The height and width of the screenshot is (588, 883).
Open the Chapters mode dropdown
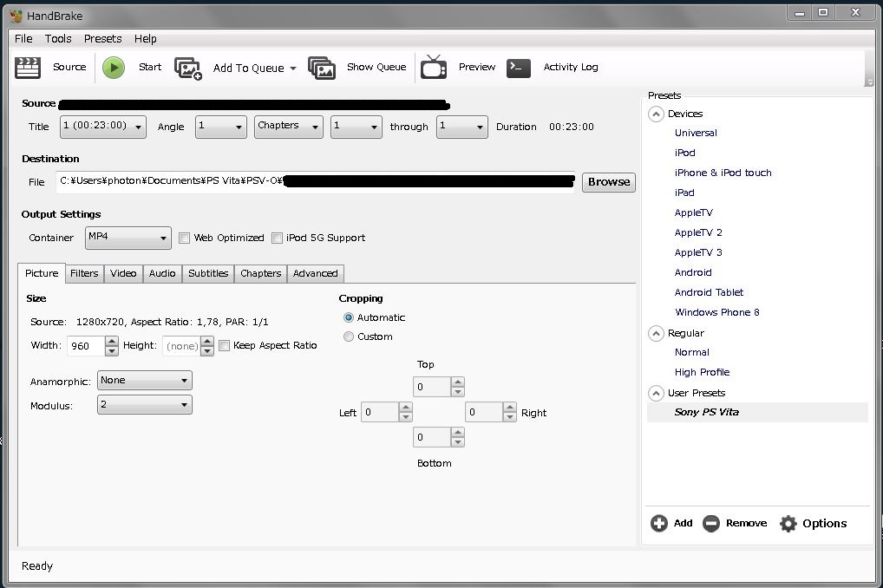[288, 126]
